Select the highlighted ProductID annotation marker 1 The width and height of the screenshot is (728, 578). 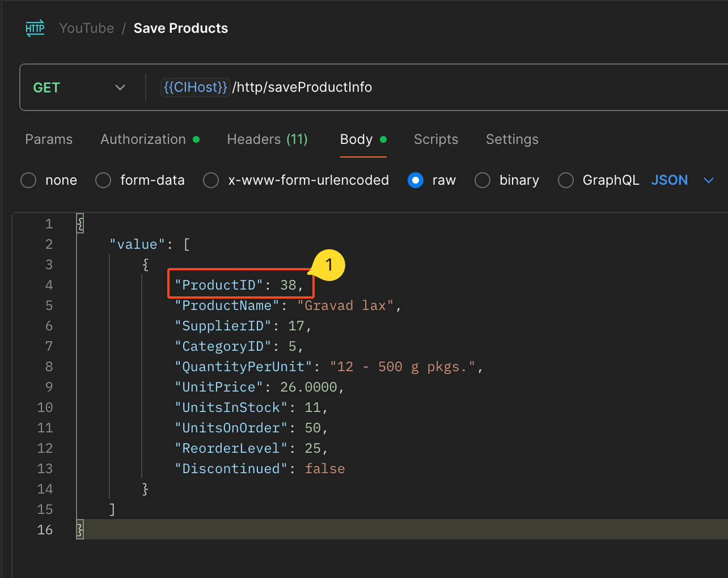328,265
